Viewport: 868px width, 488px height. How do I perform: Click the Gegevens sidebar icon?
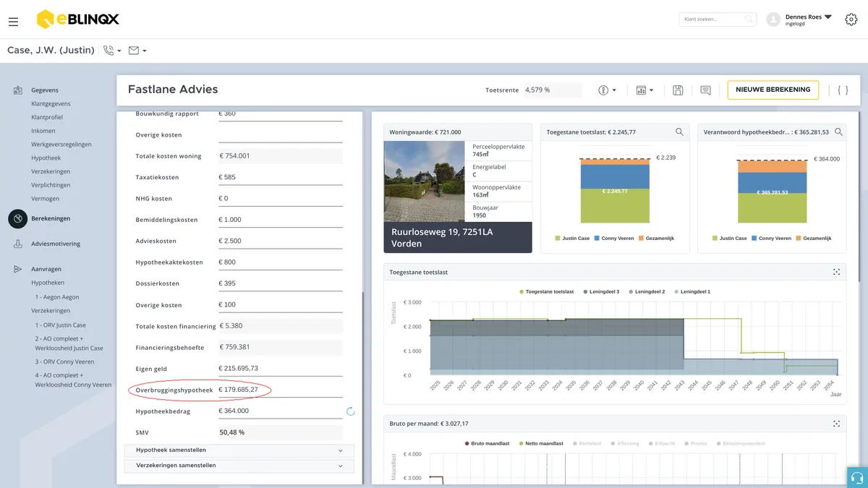17,90
